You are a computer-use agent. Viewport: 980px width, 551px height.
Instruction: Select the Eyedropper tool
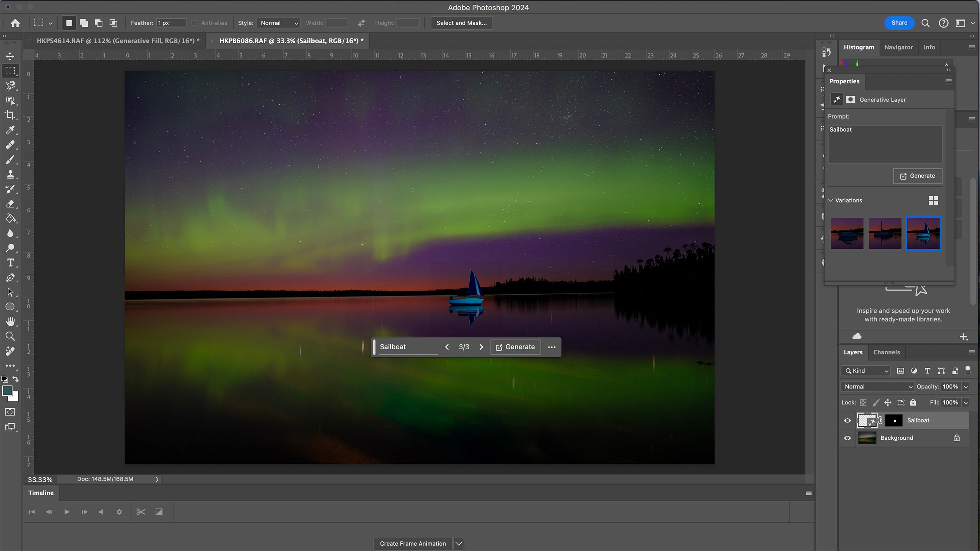10,130
